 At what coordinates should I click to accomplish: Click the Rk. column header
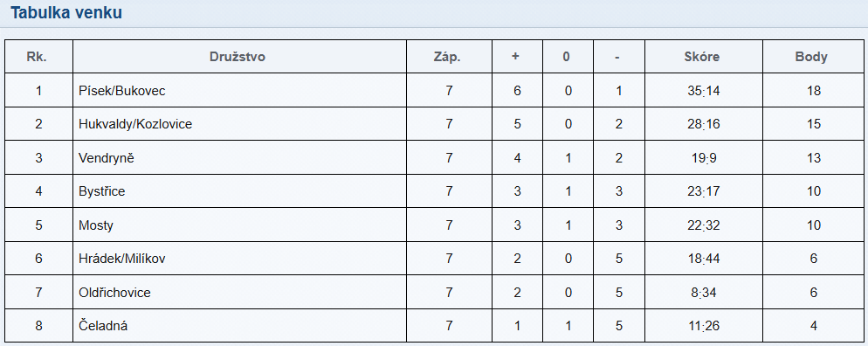click(37, 57)
